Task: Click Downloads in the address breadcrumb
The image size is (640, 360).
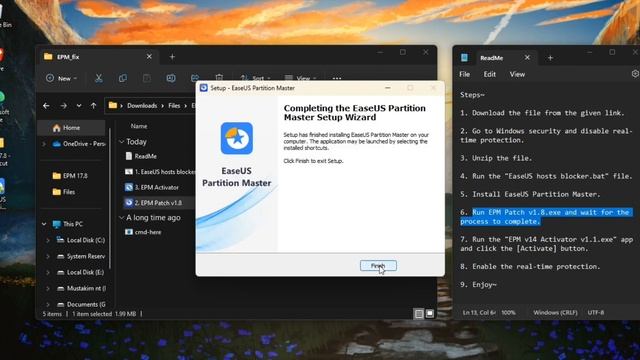Action: 142,106
